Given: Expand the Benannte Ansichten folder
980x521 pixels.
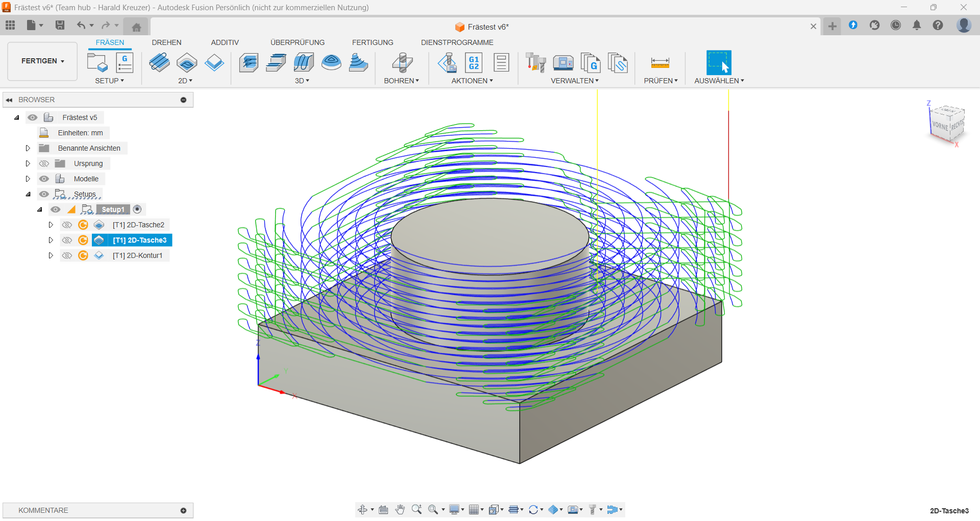Looking at the screenshot, I should point(28,148).
